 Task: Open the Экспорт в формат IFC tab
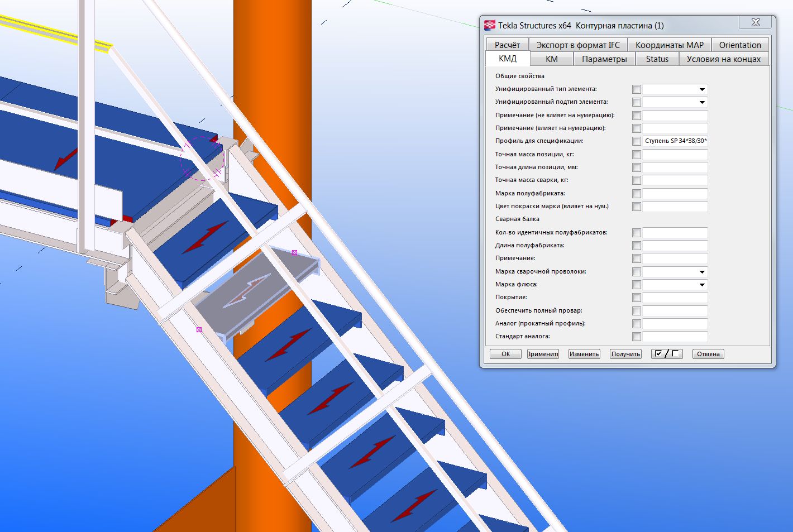tap(578, 45)
